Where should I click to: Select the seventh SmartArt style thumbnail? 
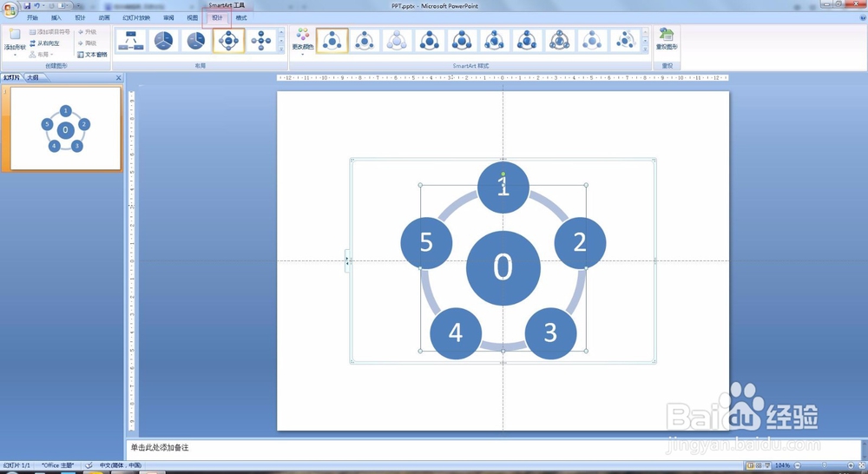point(527,41)
